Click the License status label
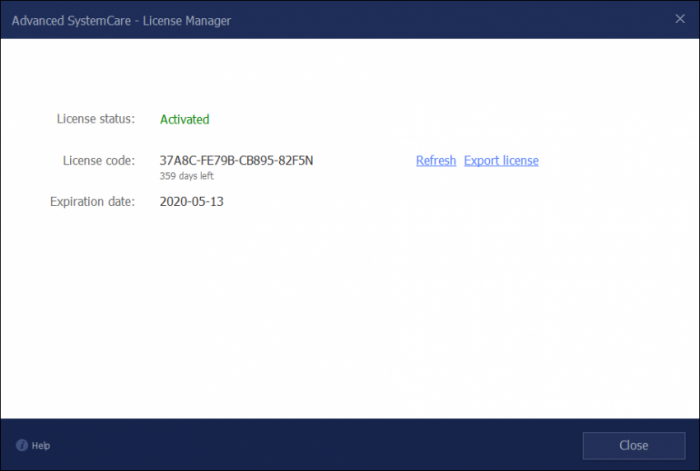This screenshot has height=471, width=700. click(96, 119)
